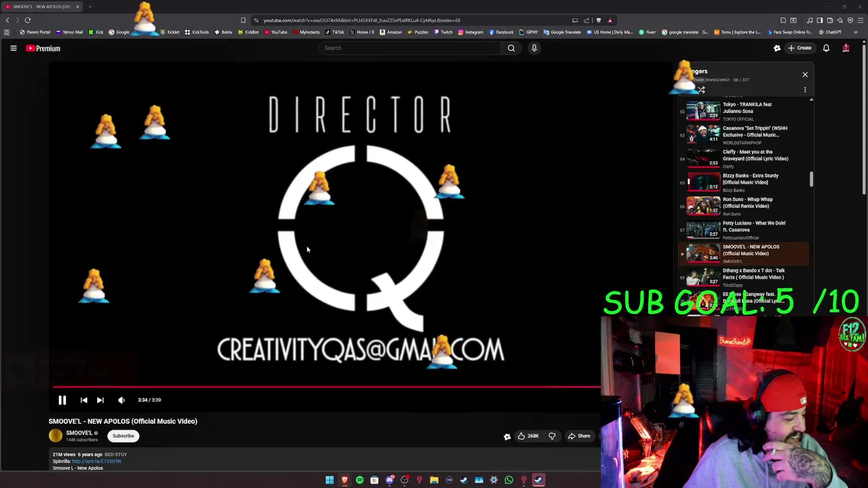868x488 pixels.
Task: Open the Yahoo Mail bookmark
Action: coord(69,32)
